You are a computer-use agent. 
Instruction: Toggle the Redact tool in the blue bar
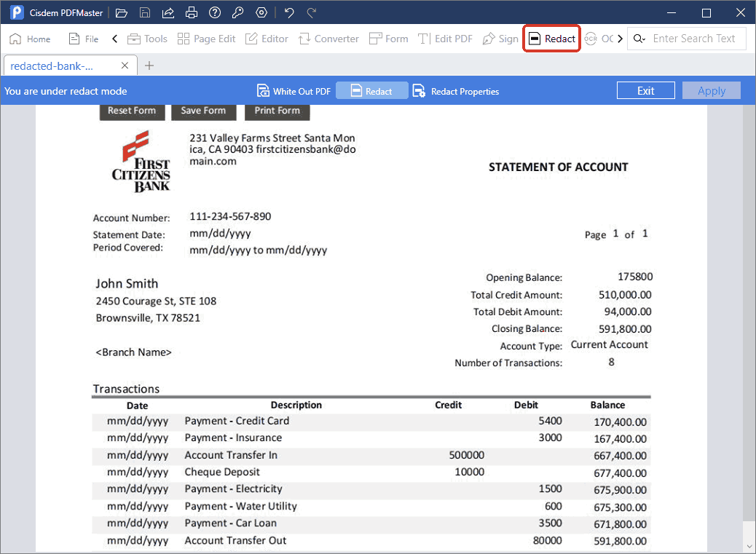(x=371, y=91)
